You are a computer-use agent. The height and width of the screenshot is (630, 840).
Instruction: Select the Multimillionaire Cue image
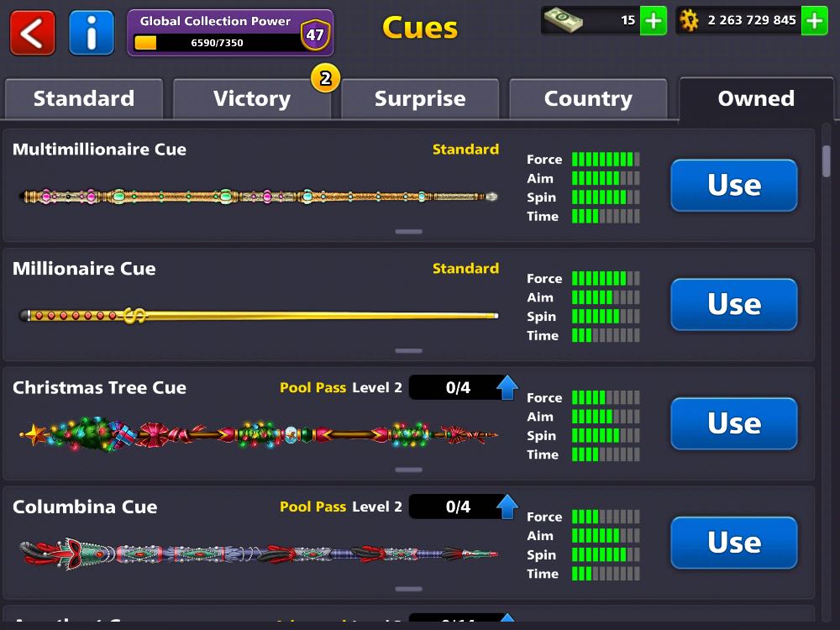(259, 197)
